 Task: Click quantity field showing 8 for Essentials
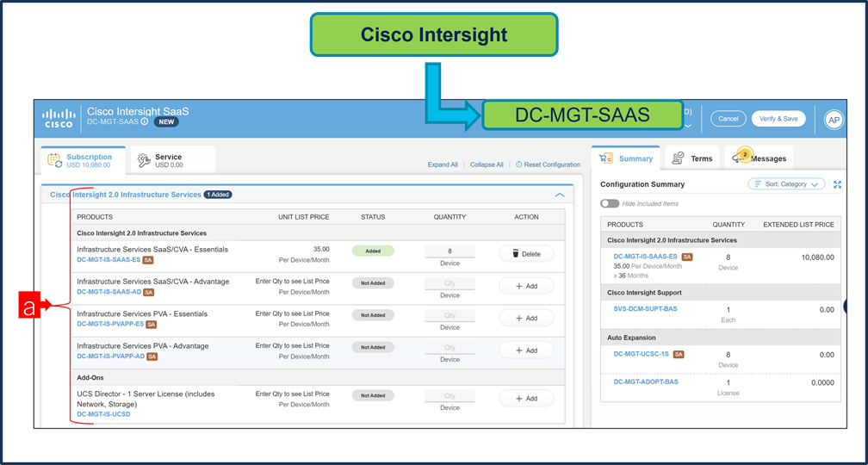449,251
